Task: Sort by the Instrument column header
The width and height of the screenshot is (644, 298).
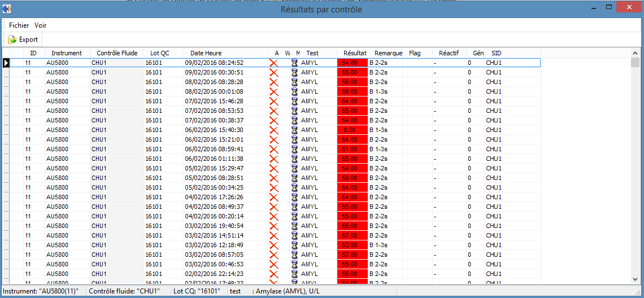Action: 67,53
